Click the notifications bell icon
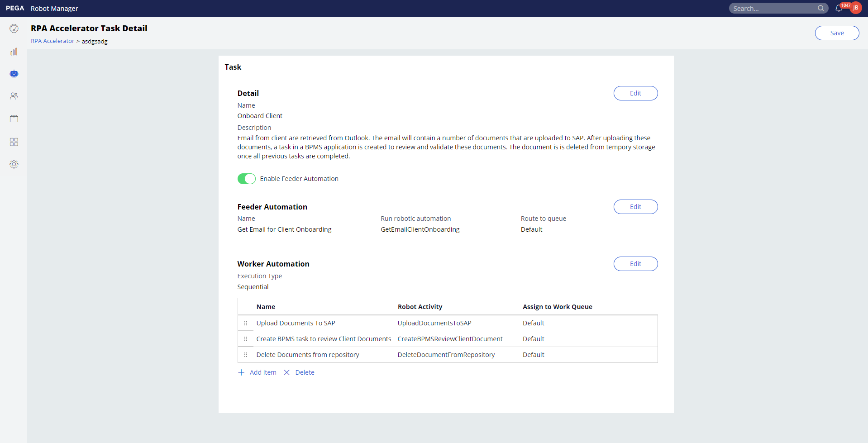This screenshot has width=868, height=443. tap(839, 8)
